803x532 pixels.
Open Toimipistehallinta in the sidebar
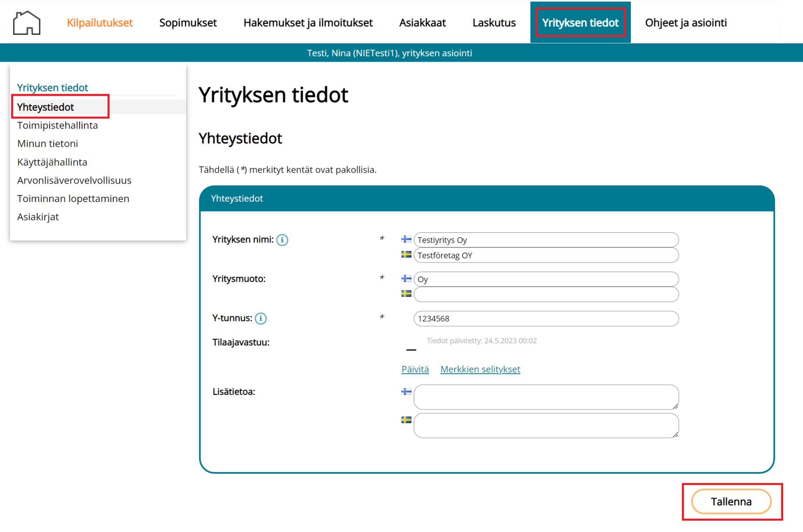(57, 125)
